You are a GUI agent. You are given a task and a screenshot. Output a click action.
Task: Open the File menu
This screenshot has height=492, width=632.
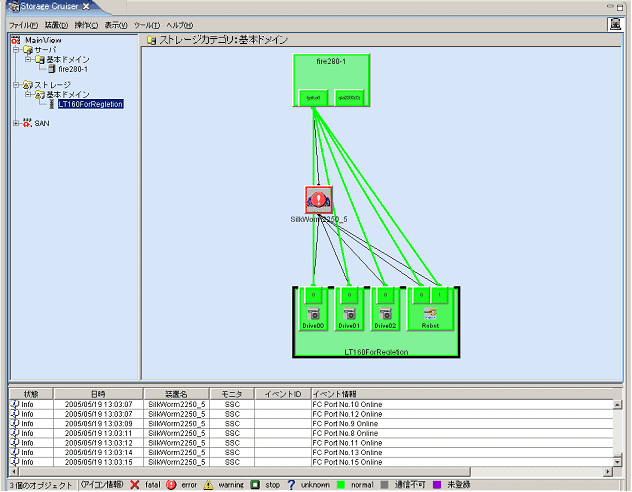[x=23, y=25]
